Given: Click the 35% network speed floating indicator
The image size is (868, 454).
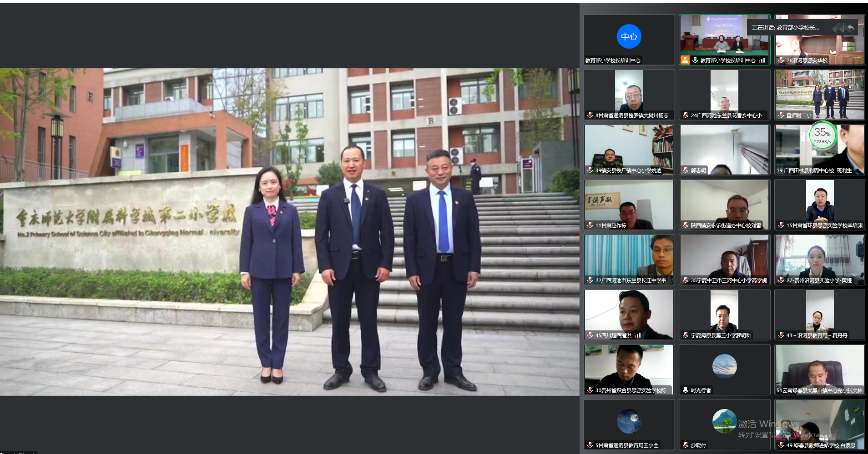Looking at the screenshot, I should [823, 135].
